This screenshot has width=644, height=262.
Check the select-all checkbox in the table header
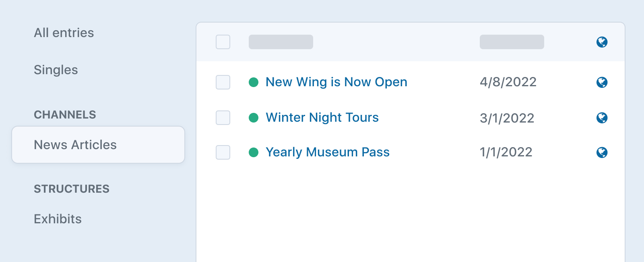(223, 42)
